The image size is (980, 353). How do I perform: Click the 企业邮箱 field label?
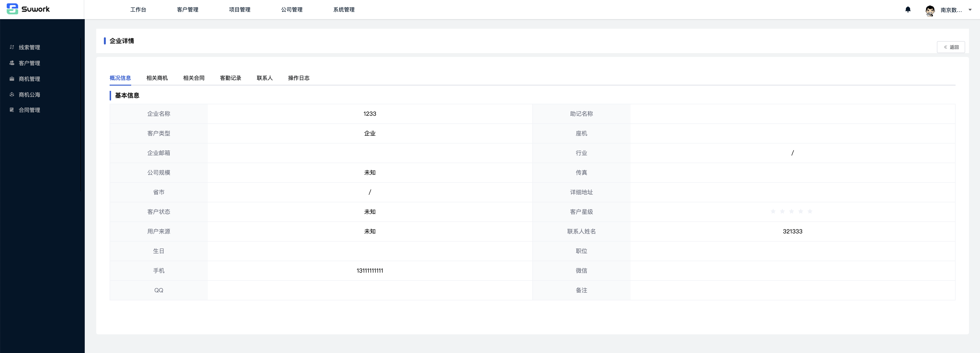click(159, 153)
